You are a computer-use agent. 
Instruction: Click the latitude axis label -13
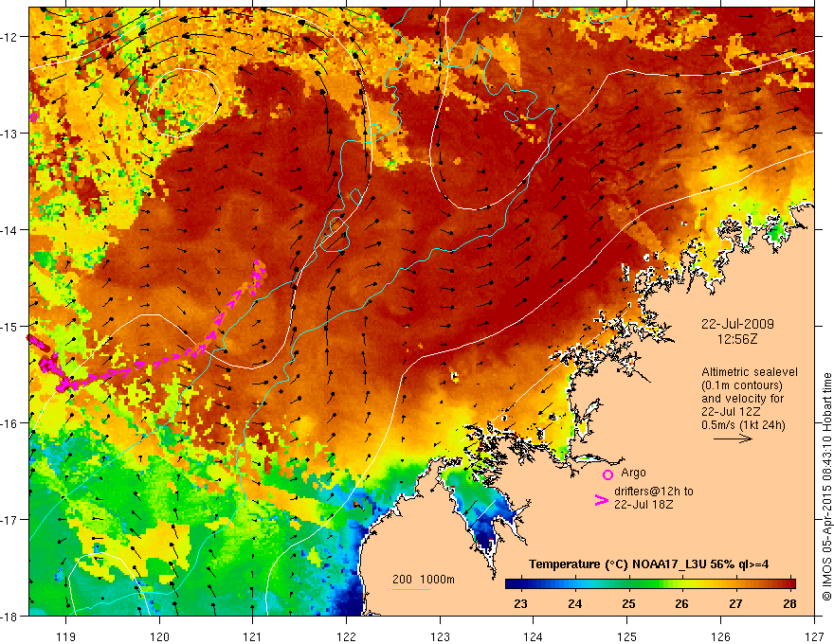[x=10, y=134]
